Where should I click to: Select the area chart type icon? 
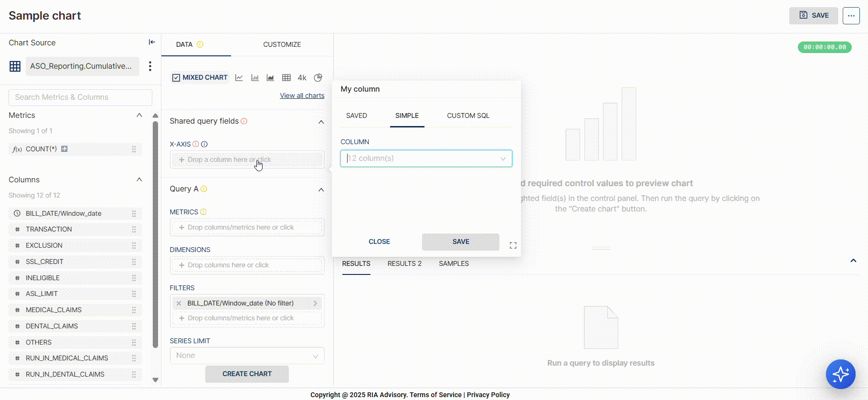[270, 78]
